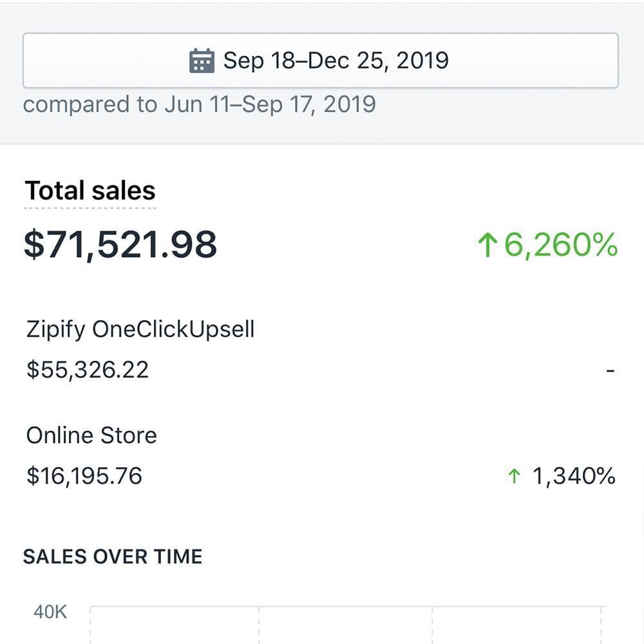Select the Zipify OneClickUpsell channel label
Screen dimensions: 644x644
pos(140,329)
